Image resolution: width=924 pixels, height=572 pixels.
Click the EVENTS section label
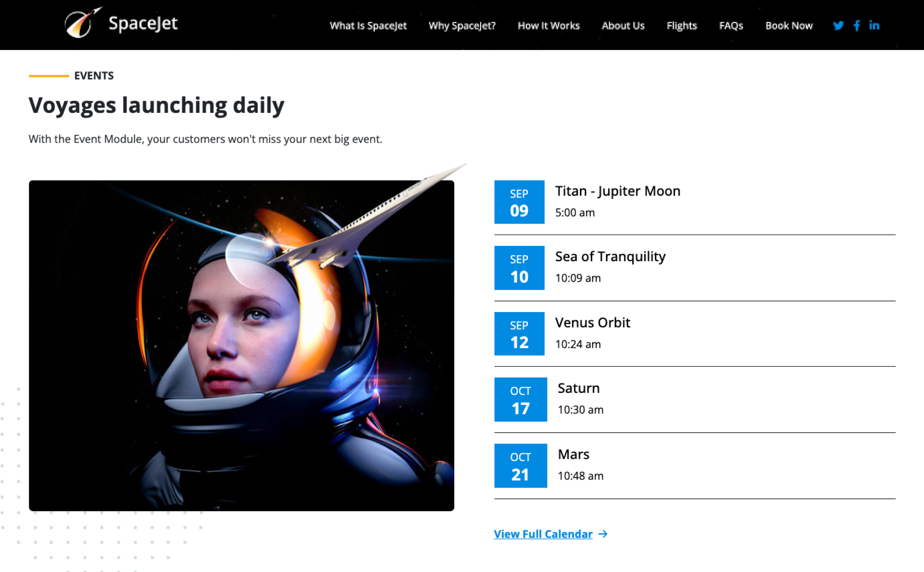(x=94, y=76)
